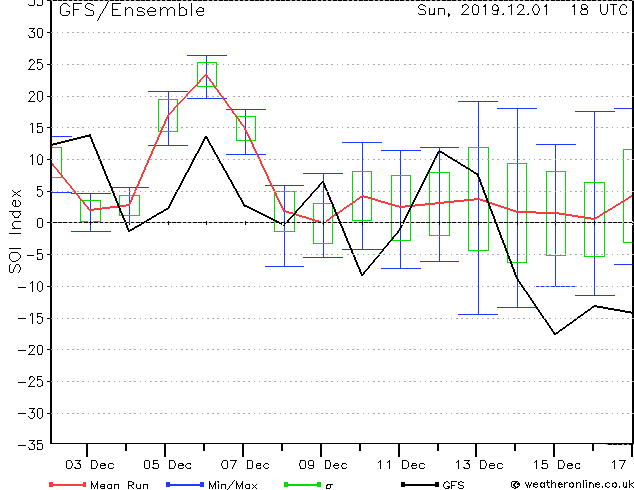Click the 'GFS' legend label
634x490 pixels.
point(453,485)
